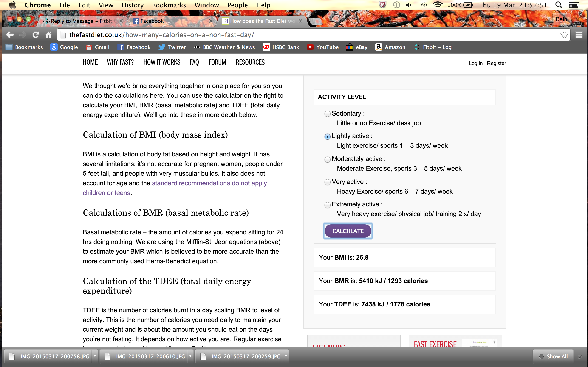Select Moderately active radio option
This screenshot has height=367, width=588.
327,159
